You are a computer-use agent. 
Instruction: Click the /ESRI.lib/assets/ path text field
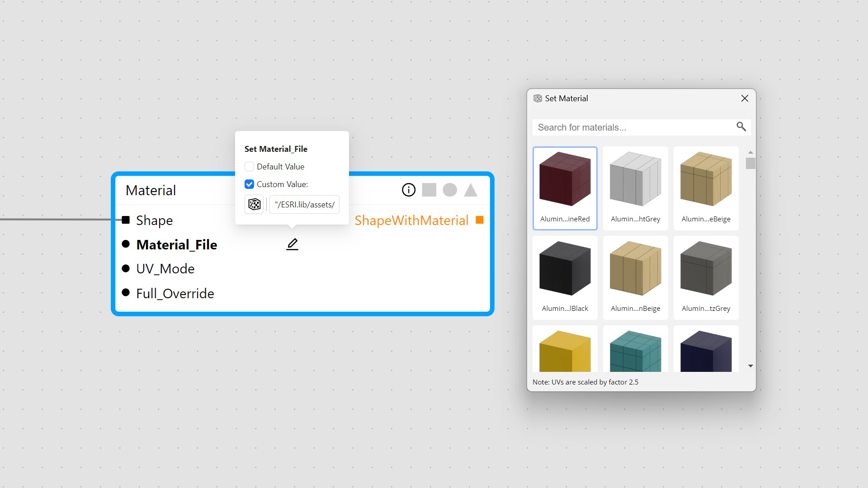click(x=304, y=204)
